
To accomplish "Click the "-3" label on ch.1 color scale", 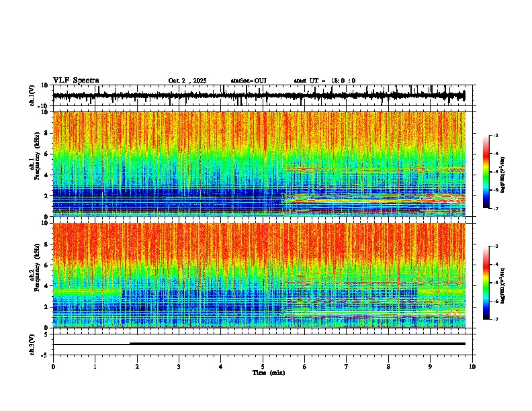I will coord(495,135).
